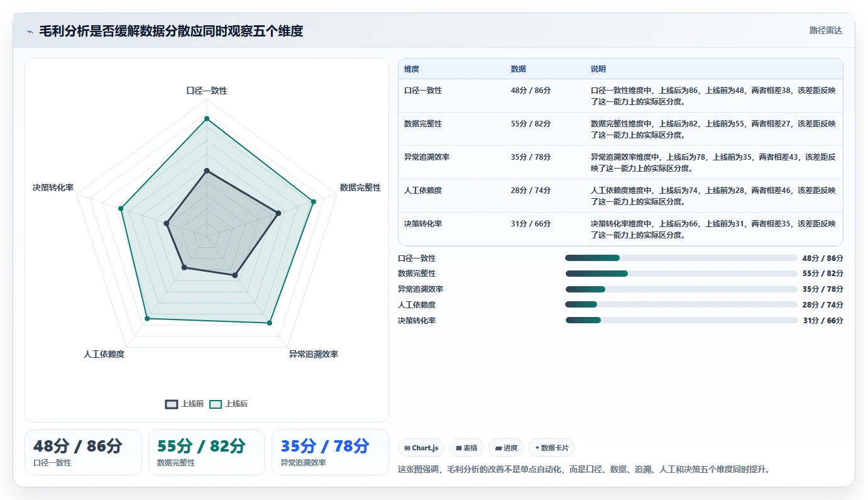
Task: Click the 数据卡片 chip
Action: click(x=551, y=448)
